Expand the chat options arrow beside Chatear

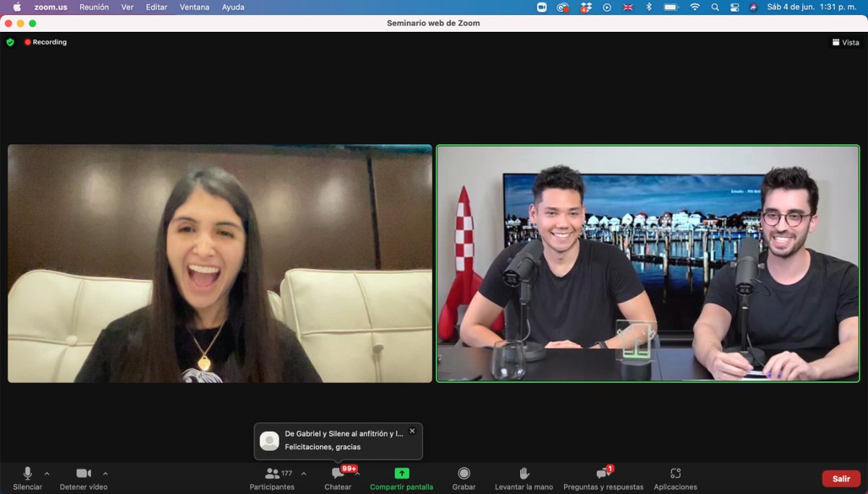click(x=357, y=474)
